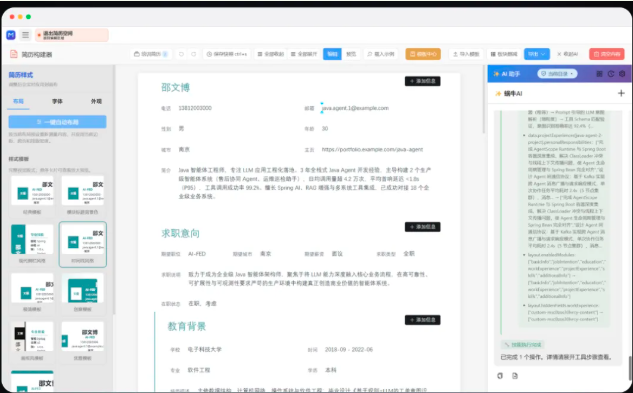Click the resume canvas vertical scrollbar
Viewport: 633px width, 393px height.
pos(484,99)
